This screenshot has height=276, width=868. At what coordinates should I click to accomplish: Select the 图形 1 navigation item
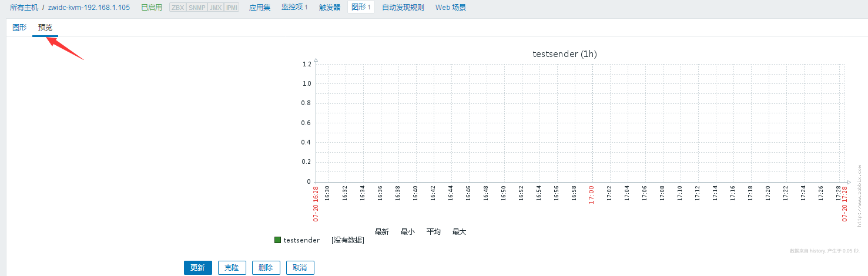tap(361, 8)
